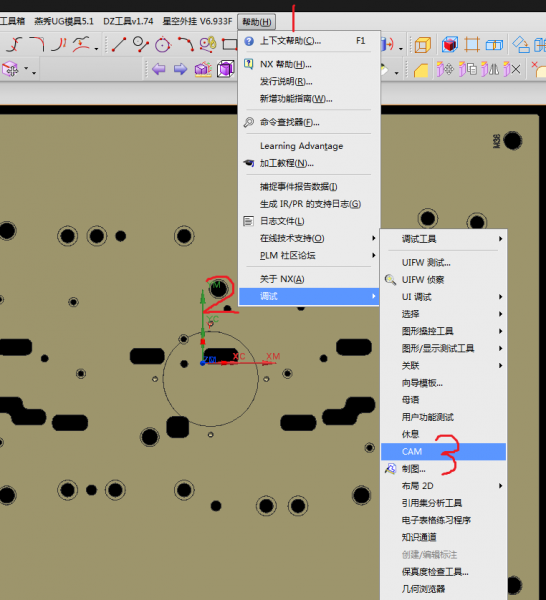Choose UIFW 测试... entry
546x600 pixels.
pos(444,262)
